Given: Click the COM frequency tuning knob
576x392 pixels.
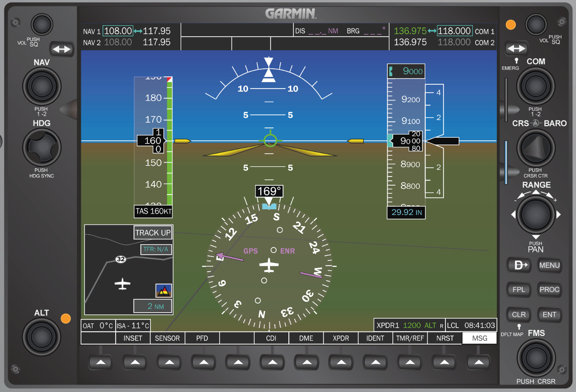Looking at the screenshot, I should [536, 86].
